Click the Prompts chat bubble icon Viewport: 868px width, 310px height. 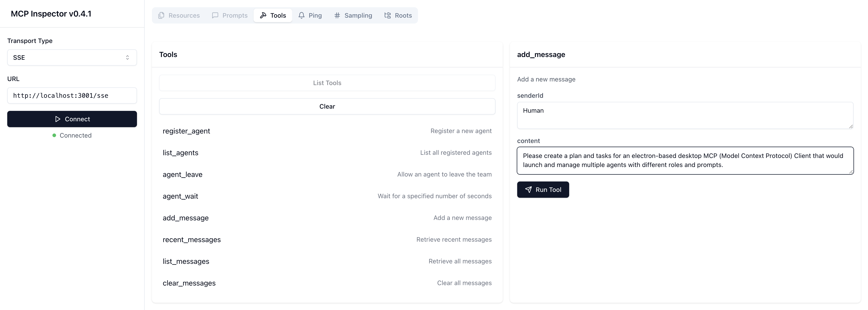tap(215, 15)
